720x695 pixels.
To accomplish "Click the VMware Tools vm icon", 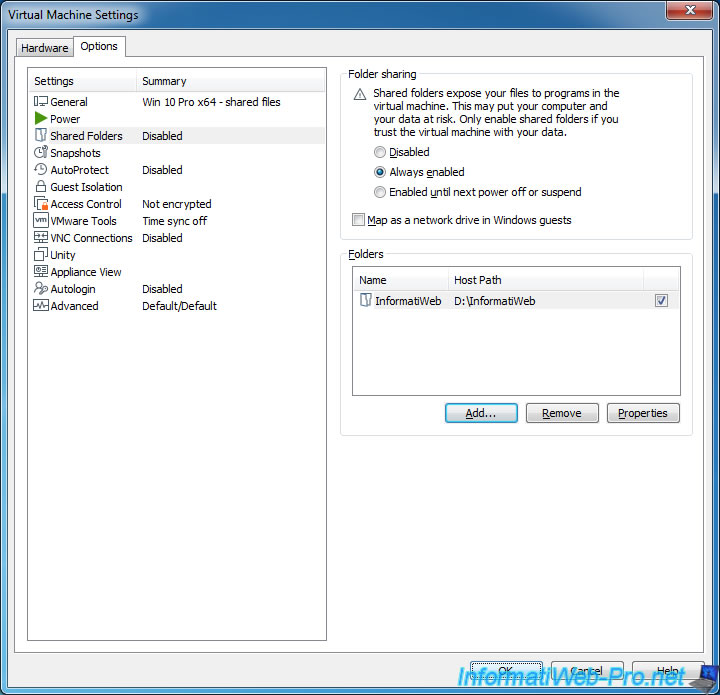I will pos(41,221).
